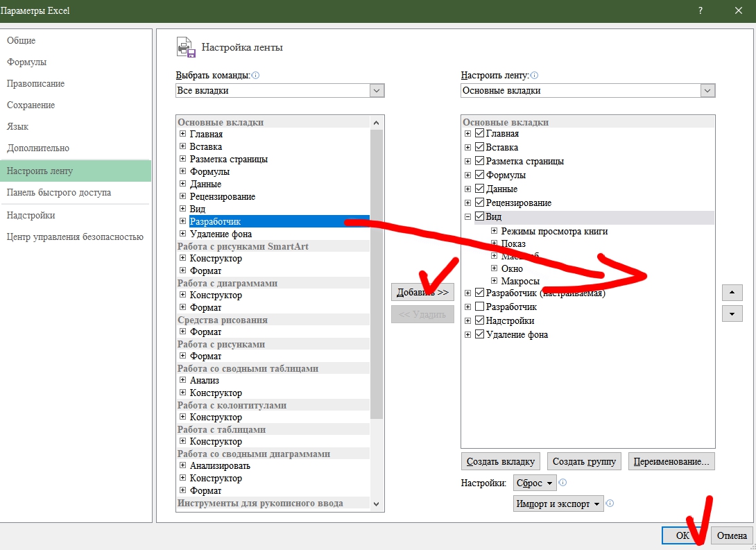Expand the Окно group under Вид
The width and height of the screenshot is (756, 550).
coord(495,268)
